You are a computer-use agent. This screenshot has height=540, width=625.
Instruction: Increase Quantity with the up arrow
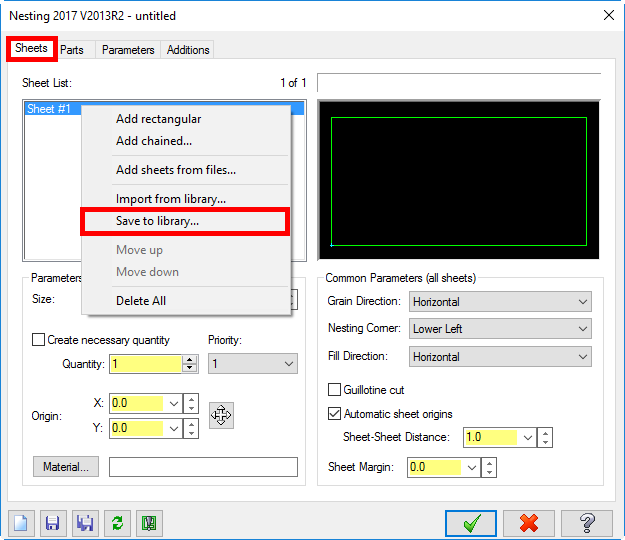tap(190, 359)
